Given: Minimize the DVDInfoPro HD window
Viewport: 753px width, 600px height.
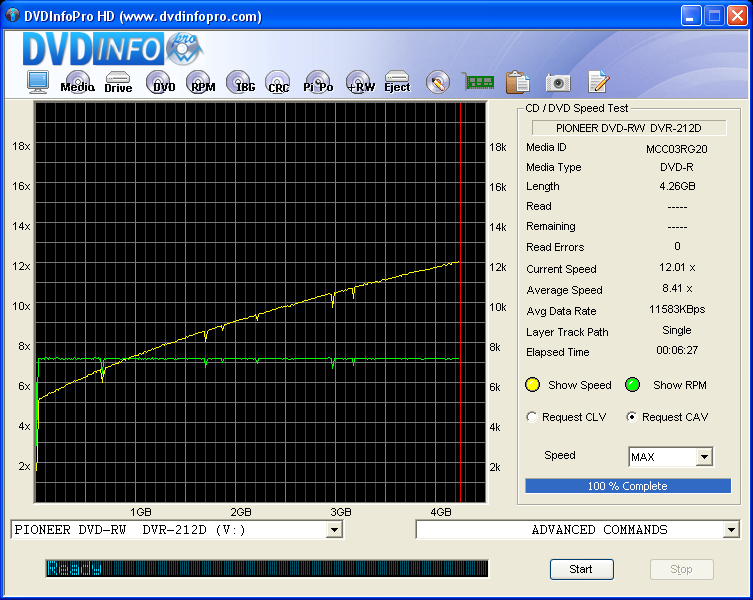Looking at the screenshot, I should 691,16.
